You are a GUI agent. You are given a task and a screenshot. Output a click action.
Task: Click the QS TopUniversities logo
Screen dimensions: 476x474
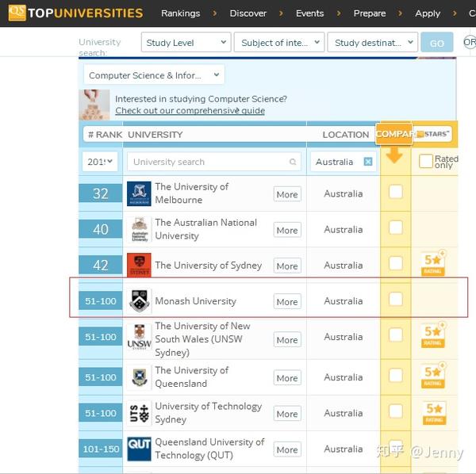pos(75,13)
